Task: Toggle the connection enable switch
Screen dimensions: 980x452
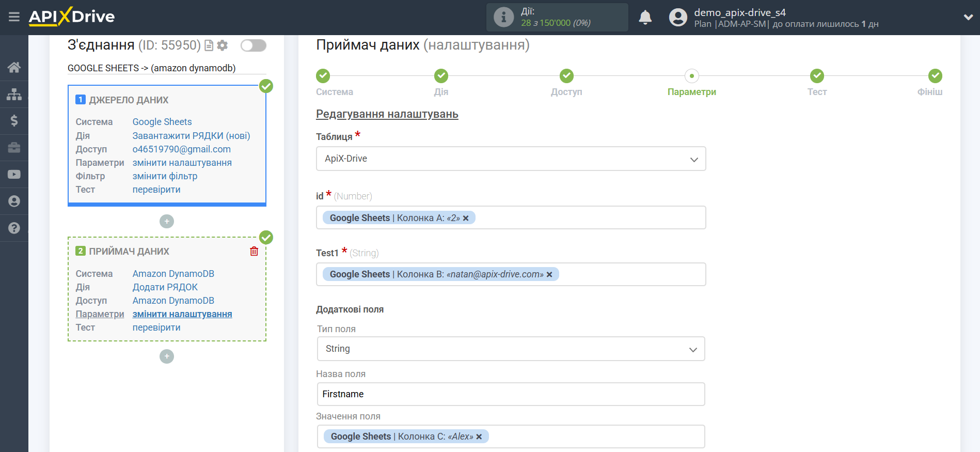Action: pyautogui.click(x=253, y=45)
